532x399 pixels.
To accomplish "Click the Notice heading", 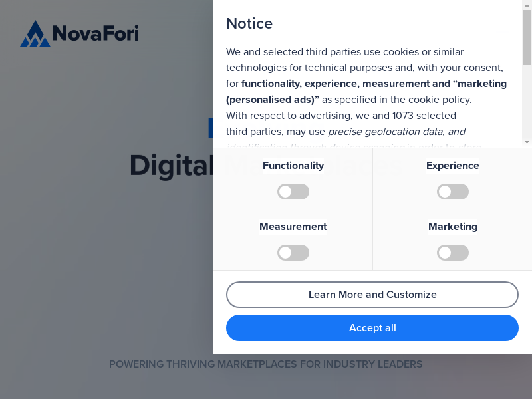I will [x=249, y=24].
